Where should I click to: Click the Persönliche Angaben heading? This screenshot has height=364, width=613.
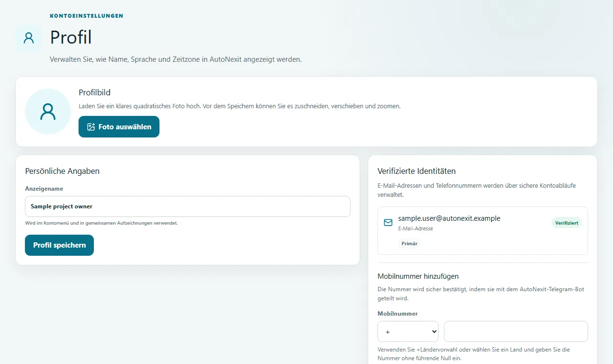[62, 171]
